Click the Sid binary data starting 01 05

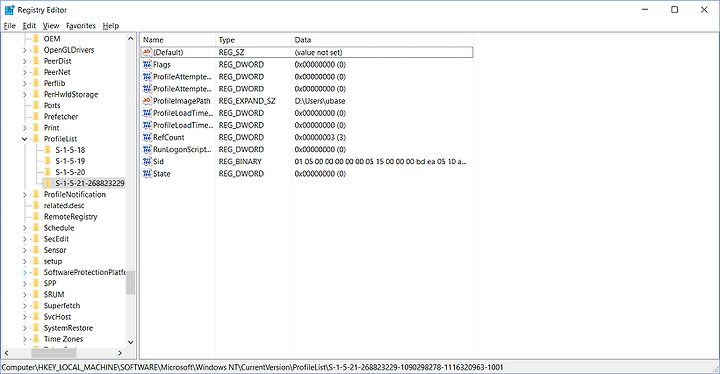point(380,162)
